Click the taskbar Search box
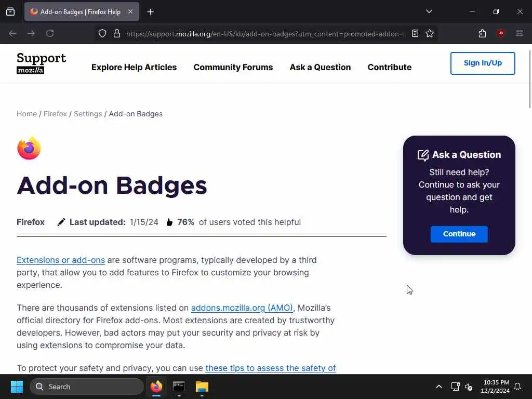 (87, 387)
